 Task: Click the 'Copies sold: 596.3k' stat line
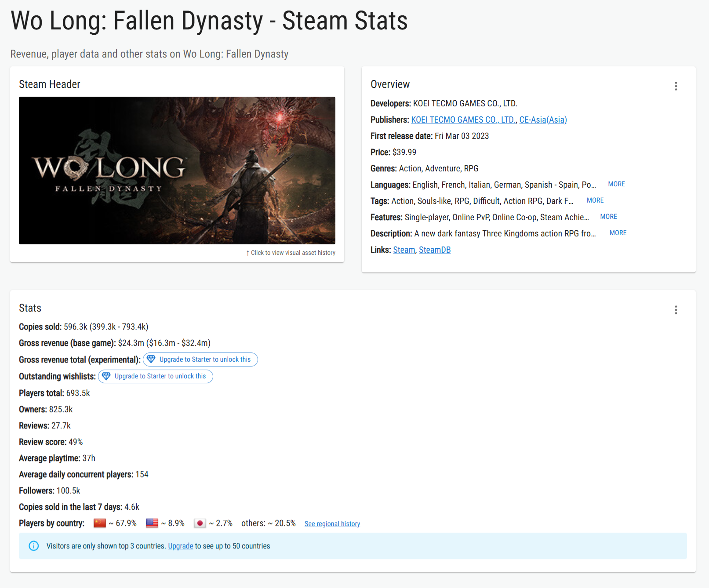point(84,327)
